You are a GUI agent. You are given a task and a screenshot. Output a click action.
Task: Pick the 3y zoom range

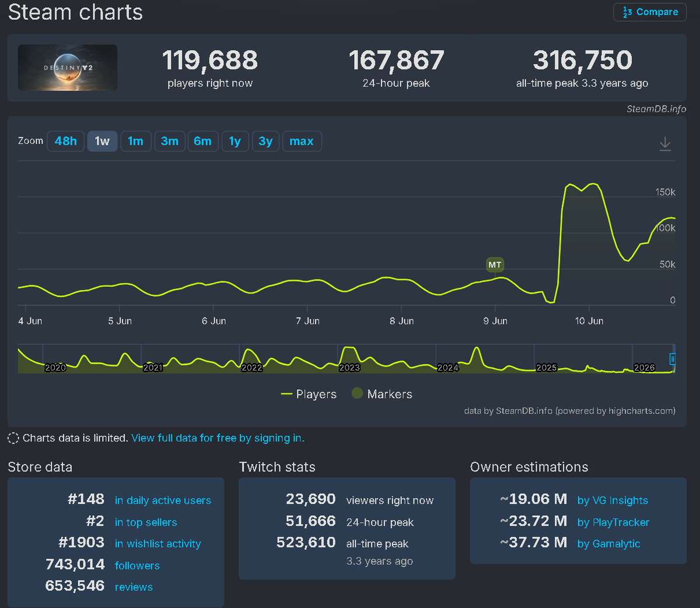pos(265,141)
